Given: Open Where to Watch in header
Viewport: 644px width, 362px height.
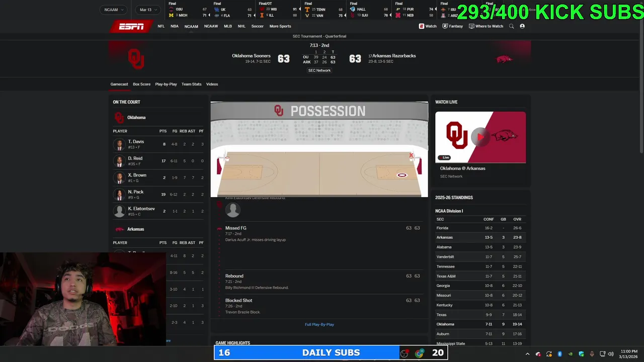Looking at the screenshot, I should click(x=486, y=26).
